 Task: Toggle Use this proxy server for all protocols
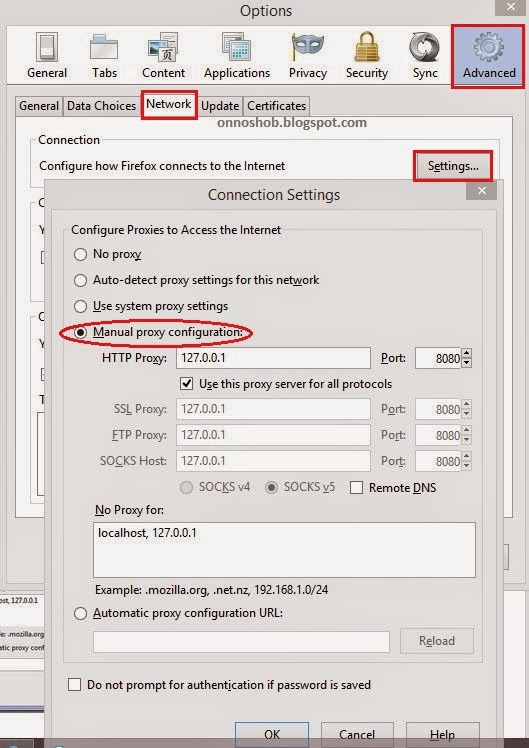187,384
